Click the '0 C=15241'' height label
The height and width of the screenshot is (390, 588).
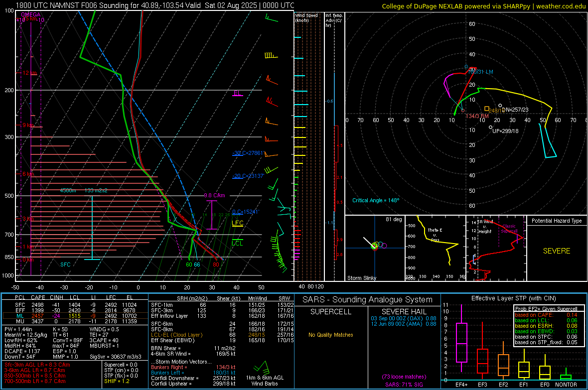click(x=246, y=212)
